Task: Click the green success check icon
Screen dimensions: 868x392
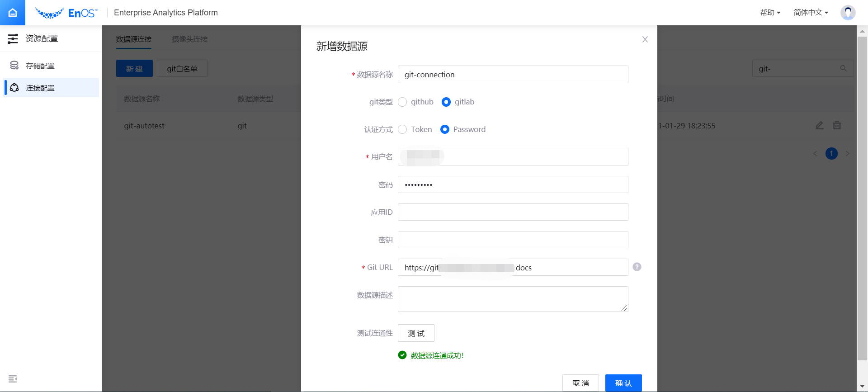Action: click(402, 355)
